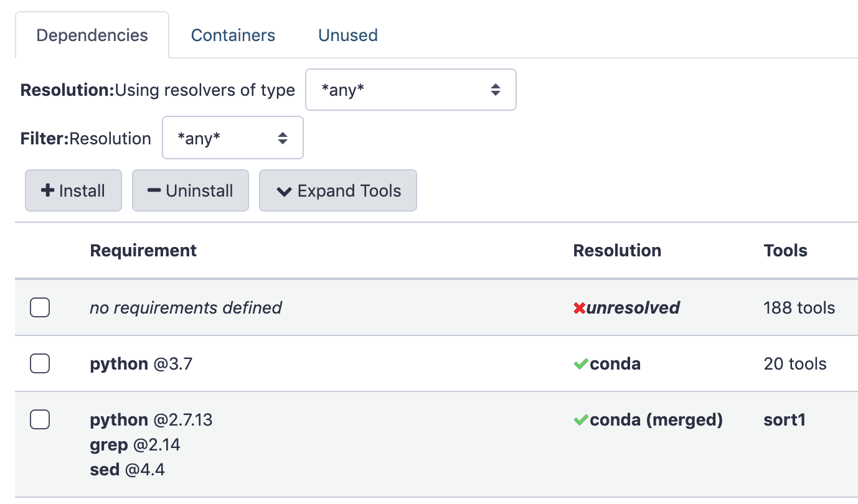Click the Install button

point(73,190)
